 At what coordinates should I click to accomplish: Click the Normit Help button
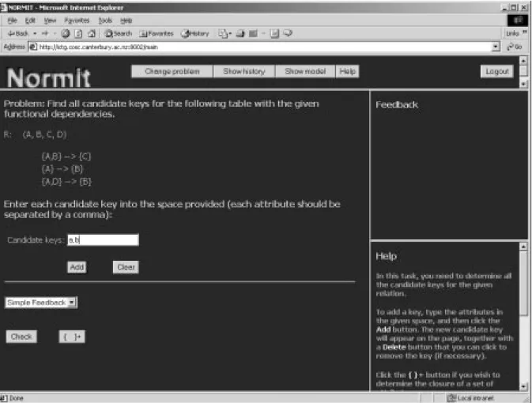coord(348,71)
